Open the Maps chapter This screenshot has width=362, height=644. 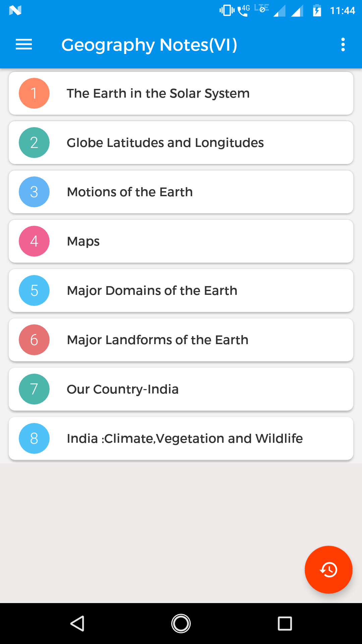pyautogui.click(x=83, y=241)
